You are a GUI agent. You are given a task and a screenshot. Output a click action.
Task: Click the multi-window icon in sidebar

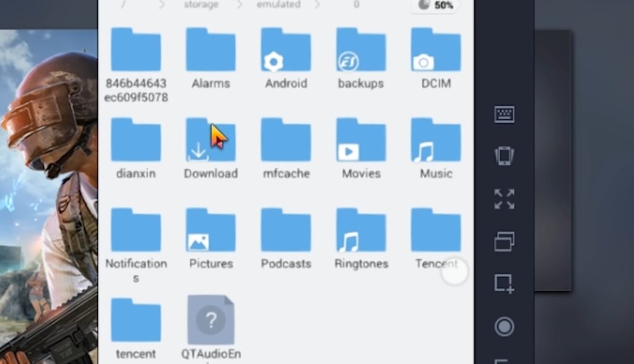coord(504,241)
